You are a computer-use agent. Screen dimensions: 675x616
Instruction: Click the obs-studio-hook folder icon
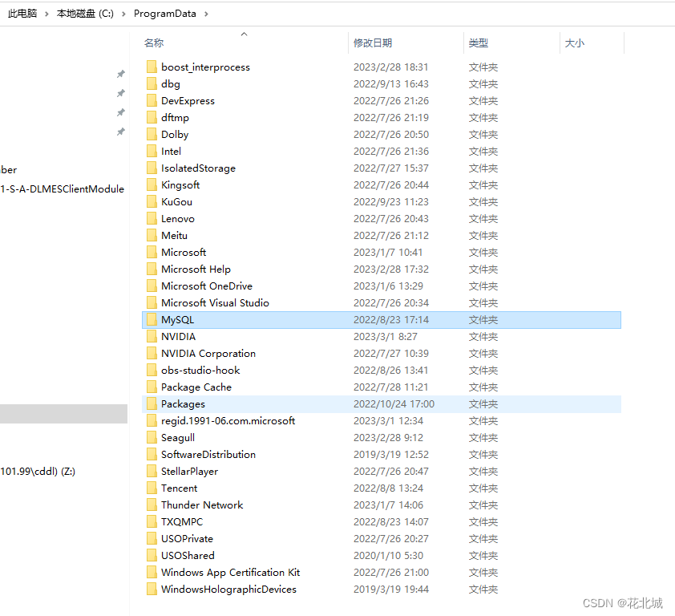152,370
